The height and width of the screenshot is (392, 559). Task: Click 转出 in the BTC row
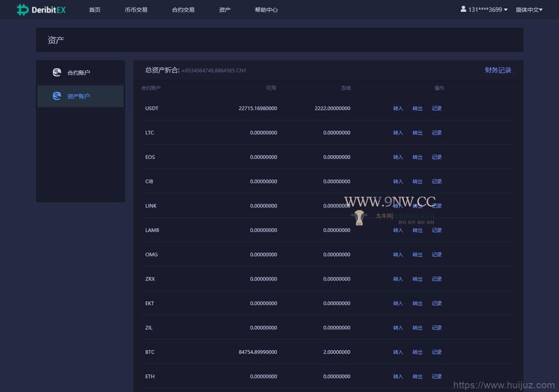417,352
